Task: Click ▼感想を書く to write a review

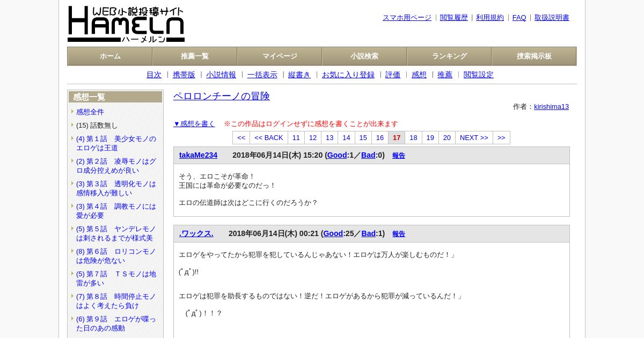Action: click(x=194, y=124)
